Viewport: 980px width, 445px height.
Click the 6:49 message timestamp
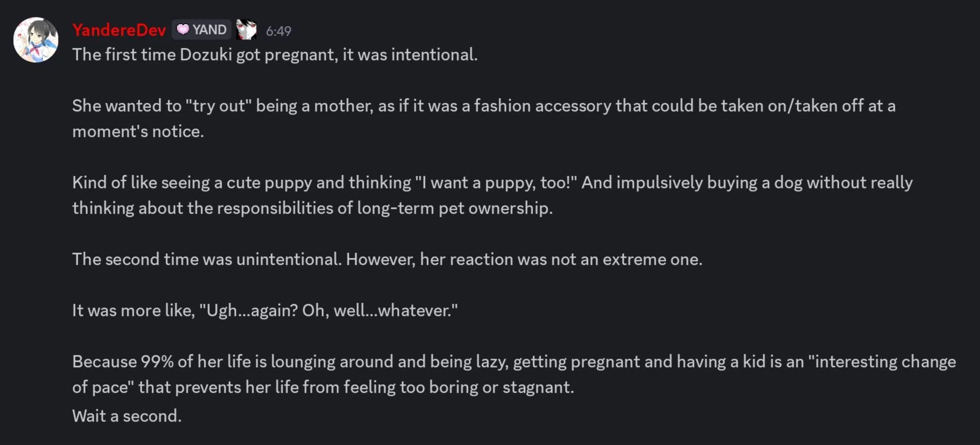click(x=279, y=31)
